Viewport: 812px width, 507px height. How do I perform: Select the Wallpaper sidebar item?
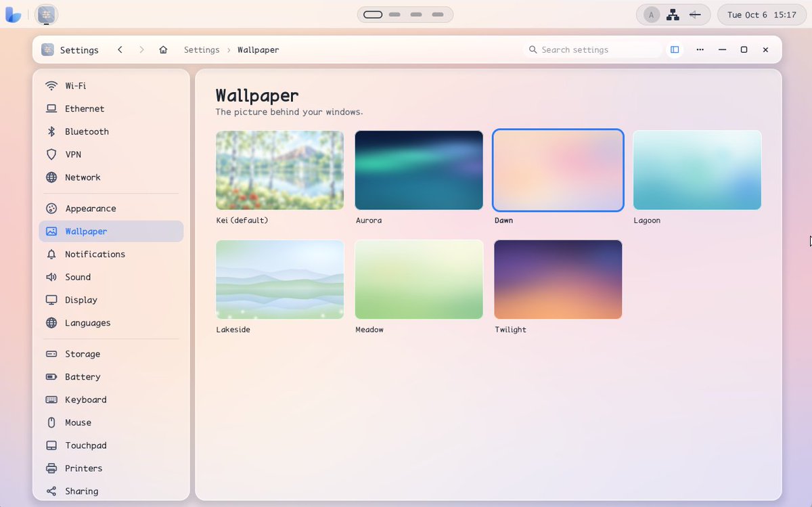pos(111,232)
